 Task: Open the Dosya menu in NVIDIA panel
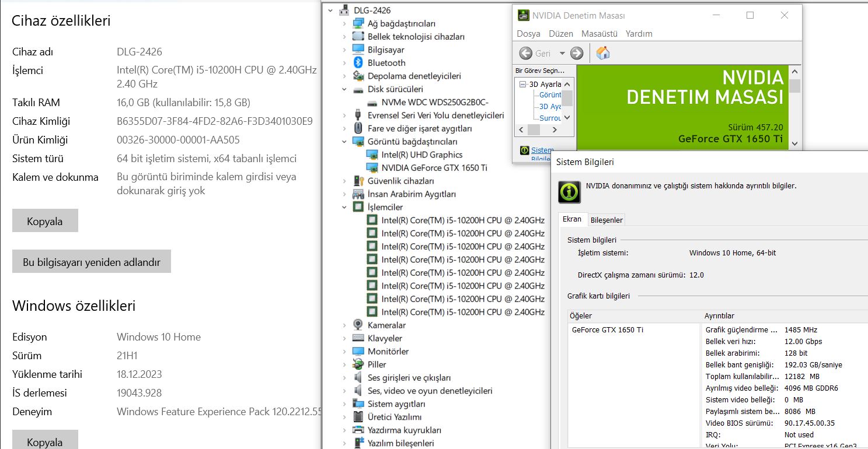[528, 34]
